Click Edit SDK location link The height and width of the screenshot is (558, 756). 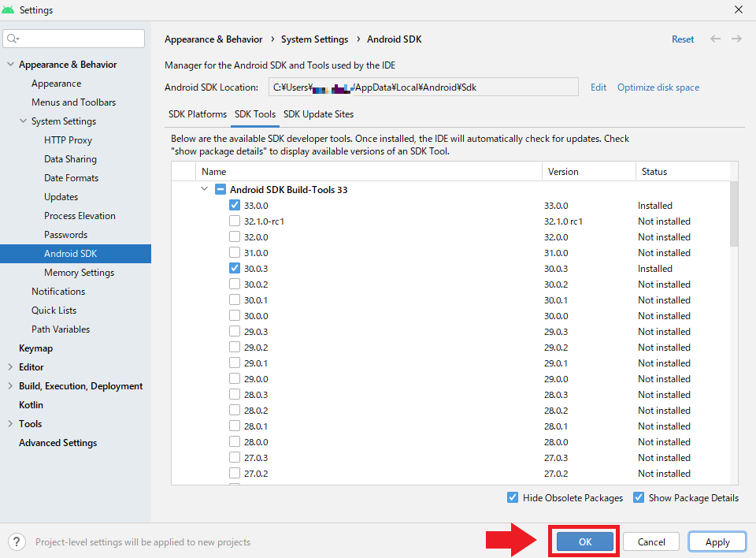(598, 87)
